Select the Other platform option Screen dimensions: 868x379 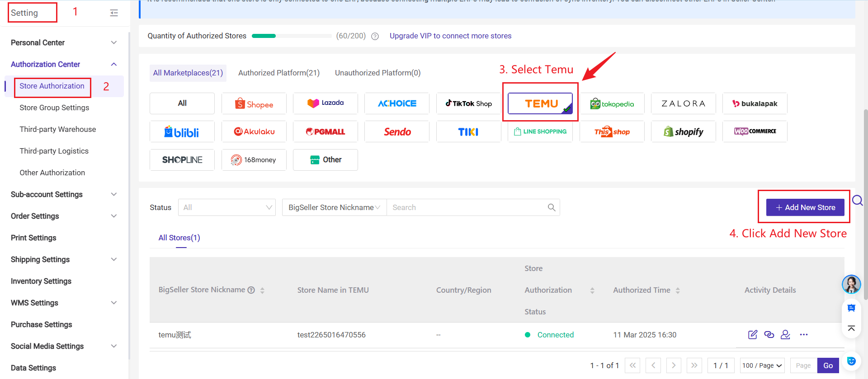click(325, 160)
